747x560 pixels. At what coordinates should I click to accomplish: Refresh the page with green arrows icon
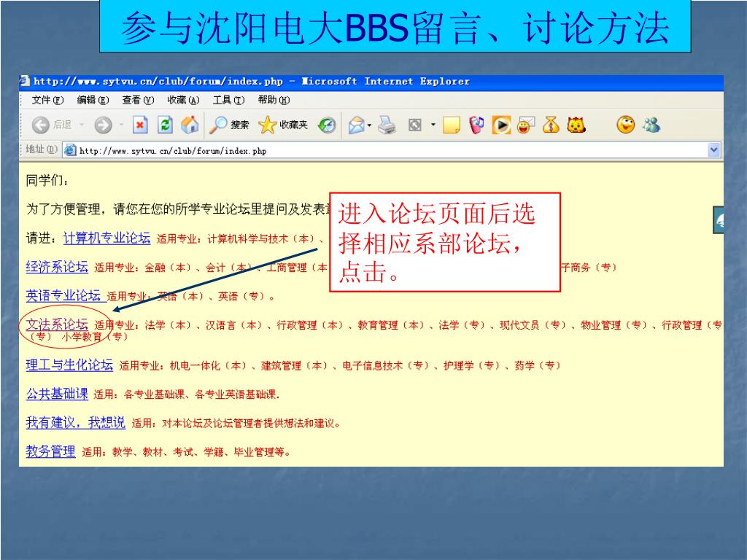pos(165,125)
